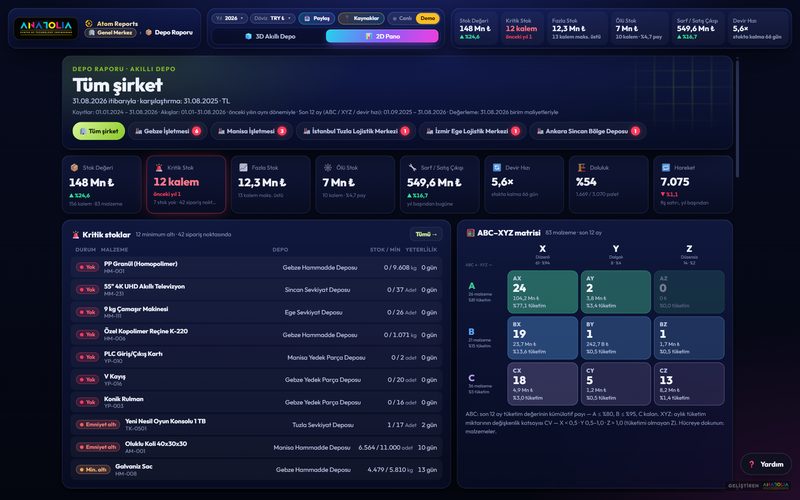
Task: Filter by İzmir Ege Lojistik Merkezi
Action: click(x=472, y=131)
